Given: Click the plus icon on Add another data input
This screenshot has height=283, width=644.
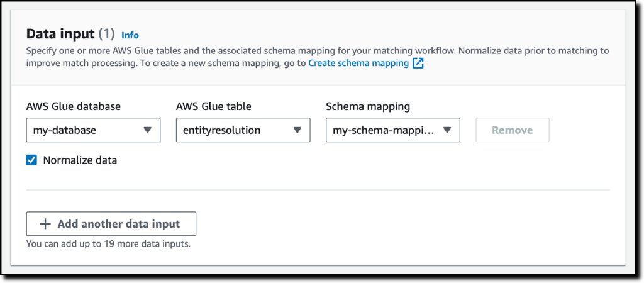Looking at the screenshot, I should (x=45, y=224).
